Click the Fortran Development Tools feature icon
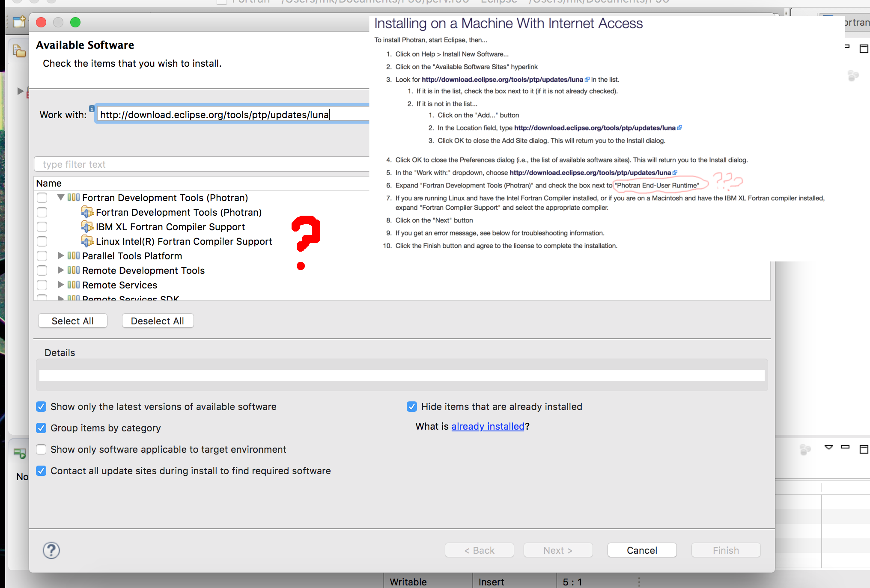 (87, 212)
